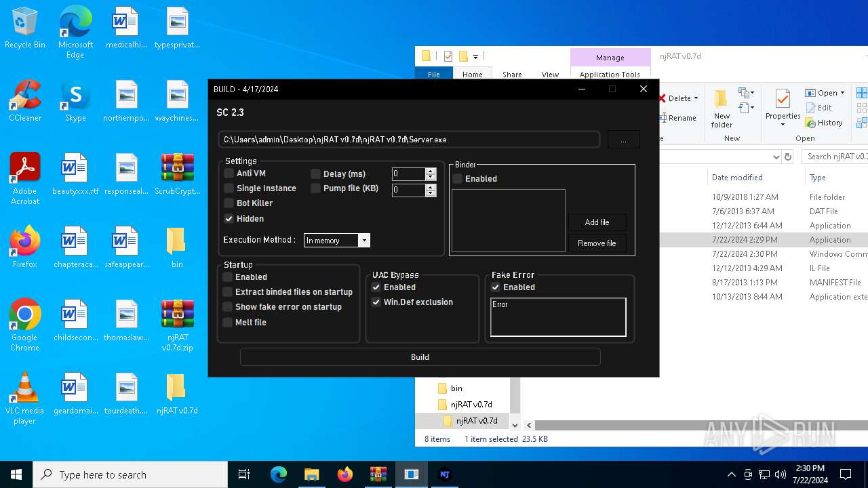Open Firefox desktop shortcut
Image resolution: width=868 pixels, height=488 pixels.
[25, 248]
